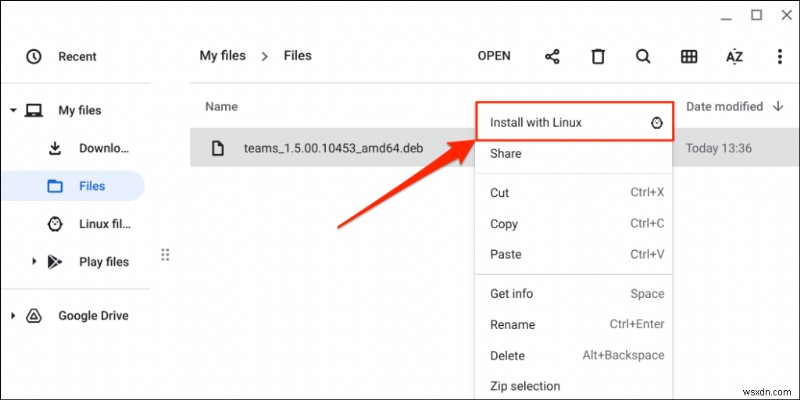Screen dimensions: 800x400
Task: Click the Google Drive icon
Action: [x=34, y=315]
